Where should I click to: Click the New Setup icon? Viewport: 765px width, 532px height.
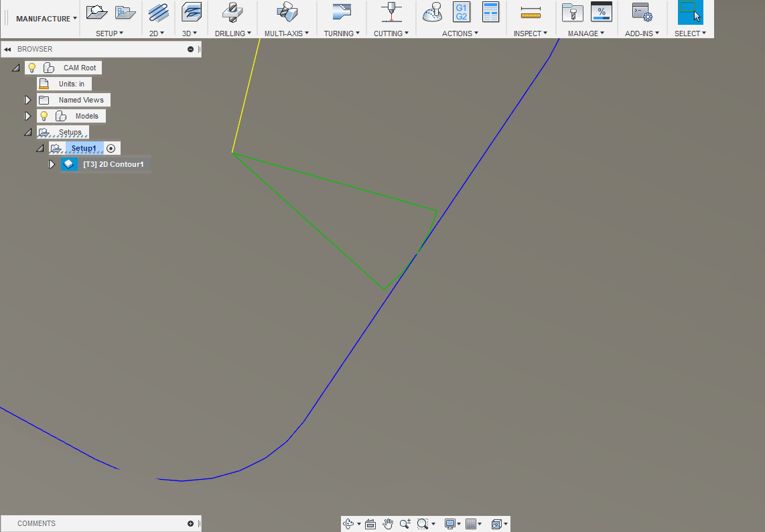coord(97,11)
